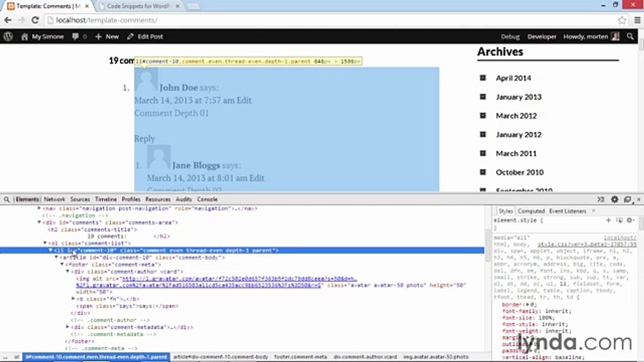Collapse the selected li comment-10 node

(50, 250)
